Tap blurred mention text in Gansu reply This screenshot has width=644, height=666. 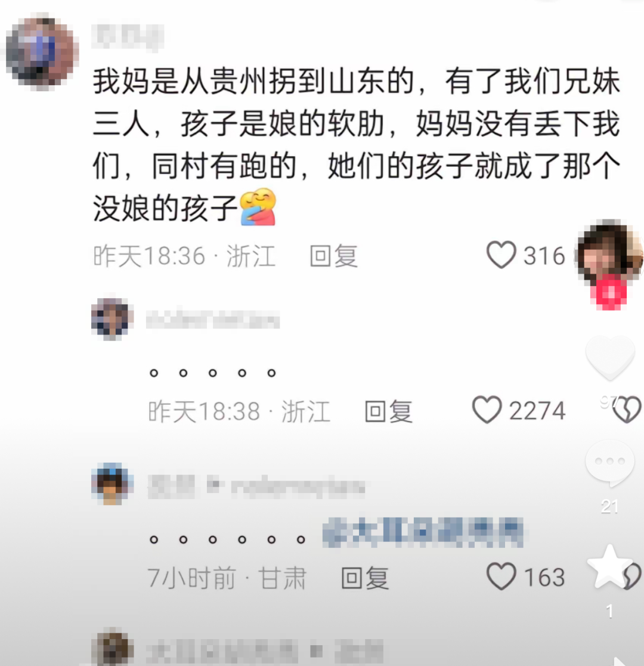point(423,532)
